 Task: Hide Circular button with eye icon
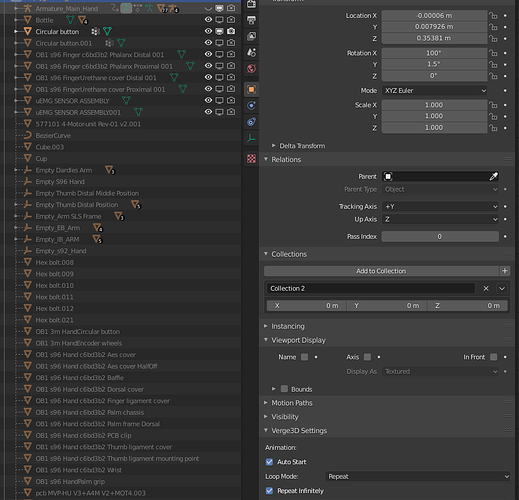(208, 31)
